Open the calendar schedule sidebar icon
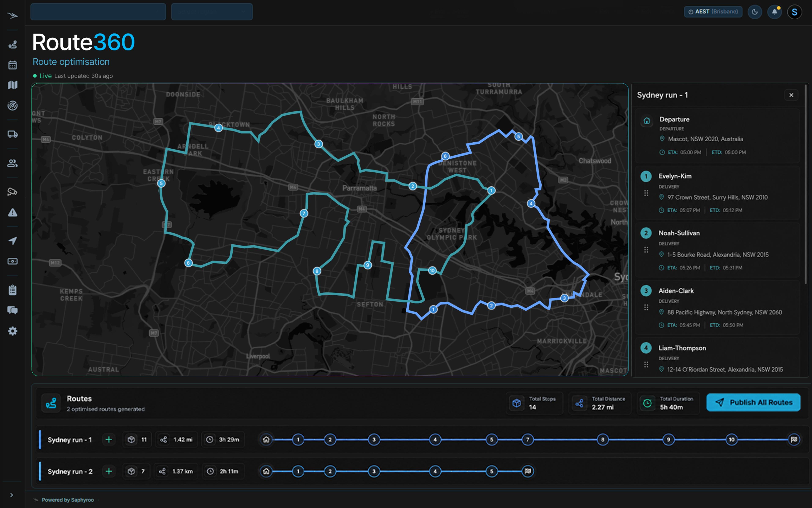 [x=12, y=65]
